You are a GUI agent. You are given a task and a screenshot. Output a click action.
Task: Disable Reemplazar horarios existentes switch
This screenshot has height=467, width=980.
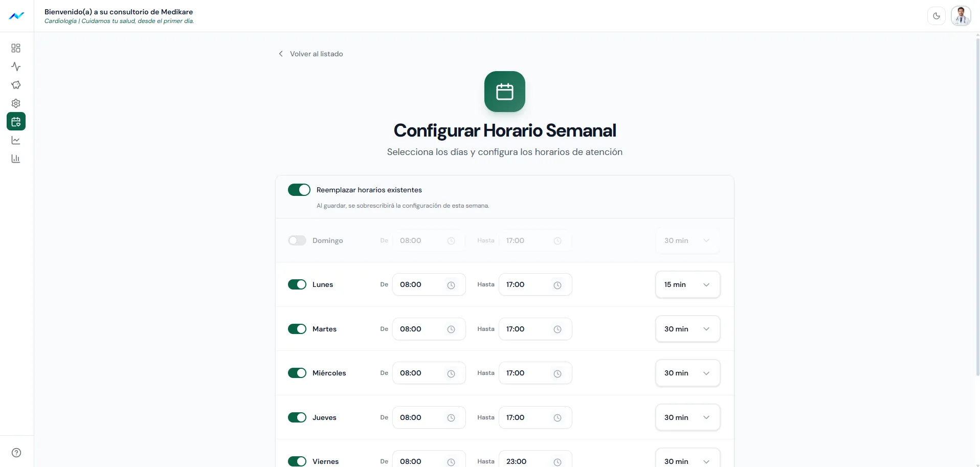[x=299, y=190]
